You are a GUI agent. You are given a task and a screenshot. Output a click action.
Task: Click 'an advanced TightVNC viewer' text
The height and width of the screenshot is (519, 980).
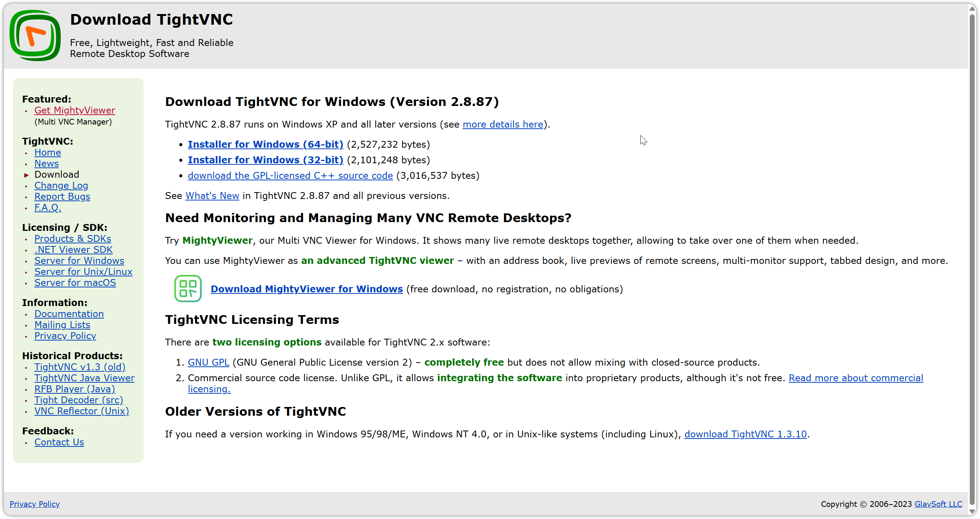pos(378,261)
